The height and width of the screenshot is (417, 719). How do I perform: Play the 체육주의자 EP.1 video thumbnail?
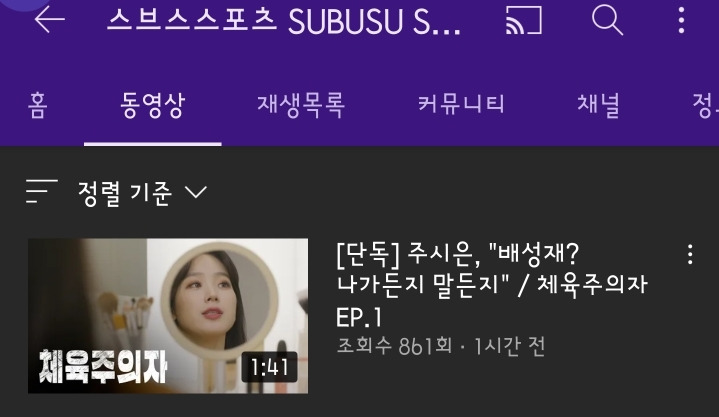click(168, 316)
